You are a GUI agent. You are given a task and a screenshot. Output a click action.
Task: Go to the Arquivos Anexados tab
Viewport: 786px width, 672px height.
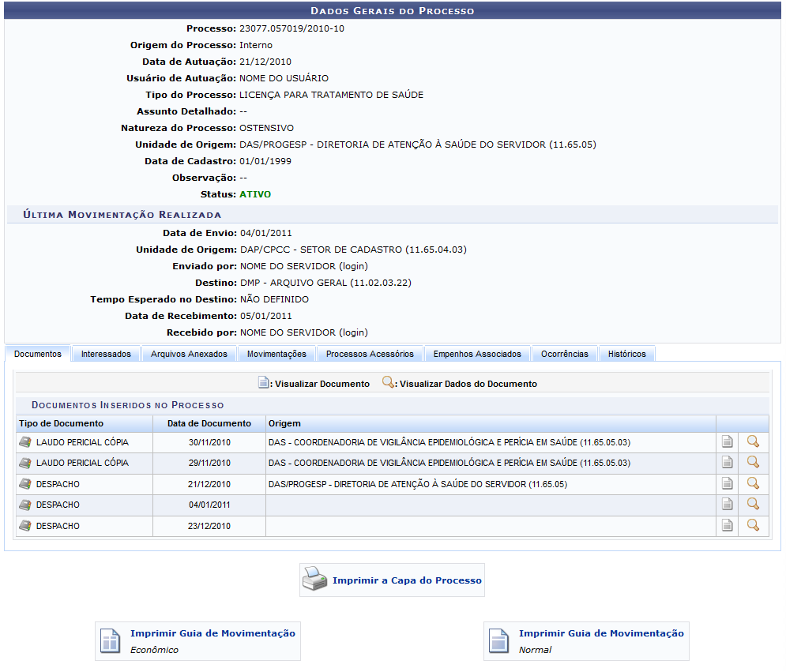[x=189, y=354]
